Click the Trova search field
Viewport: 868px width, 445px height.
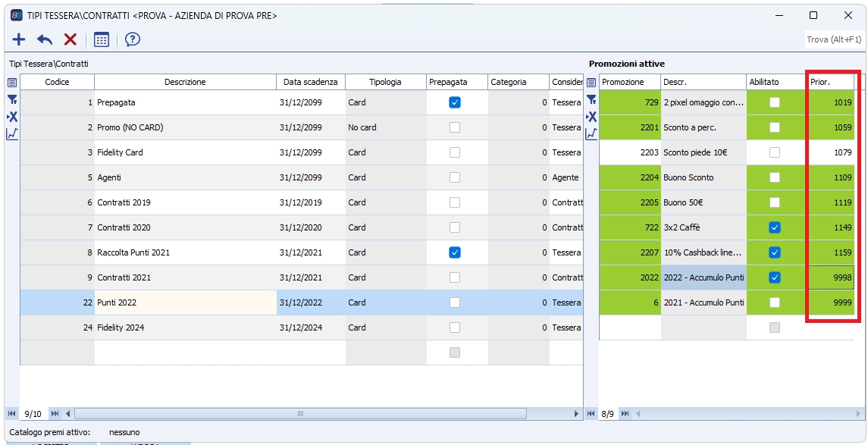tap(834, 39)
